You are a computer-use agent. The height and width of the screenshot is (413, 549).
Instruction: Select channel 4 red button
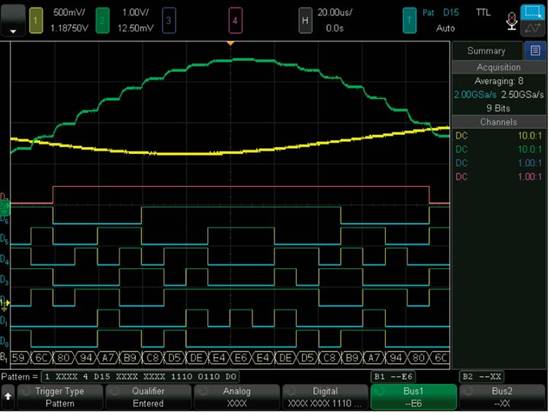(x=235, y=21)
